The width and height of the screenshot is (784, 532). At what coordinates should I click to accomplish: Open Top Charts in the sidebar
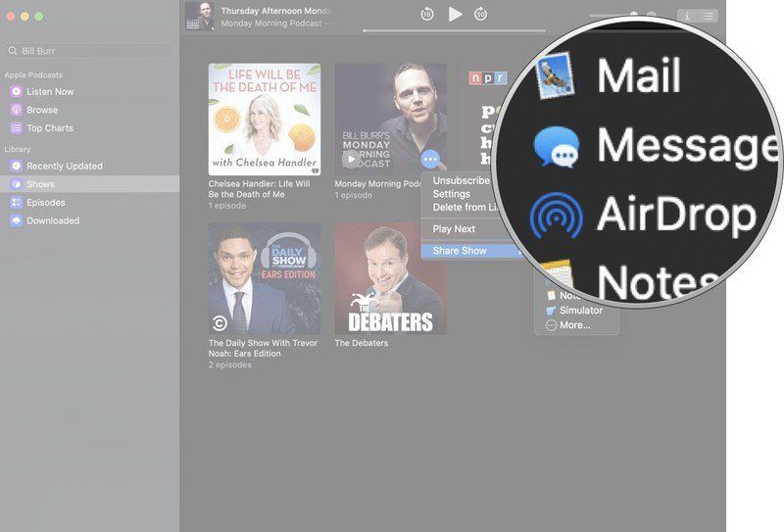[49, 128]
